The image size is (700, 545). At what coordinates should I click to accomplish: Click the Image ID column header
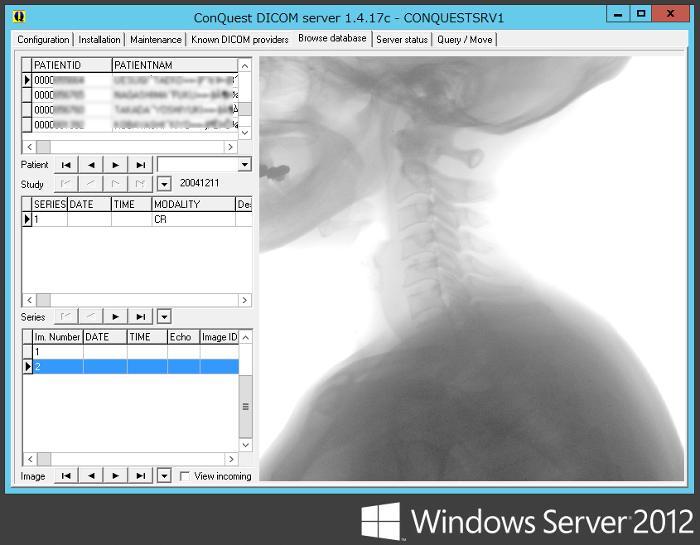219,337
